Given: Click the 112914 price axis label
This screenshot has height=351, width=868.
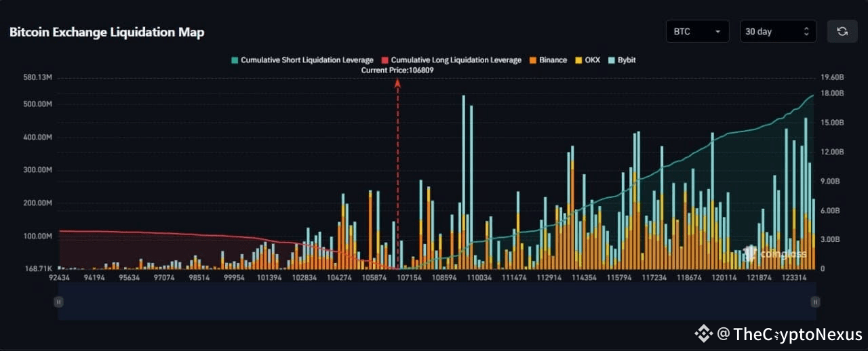Looking at the screenshot, I should (549, 278).
